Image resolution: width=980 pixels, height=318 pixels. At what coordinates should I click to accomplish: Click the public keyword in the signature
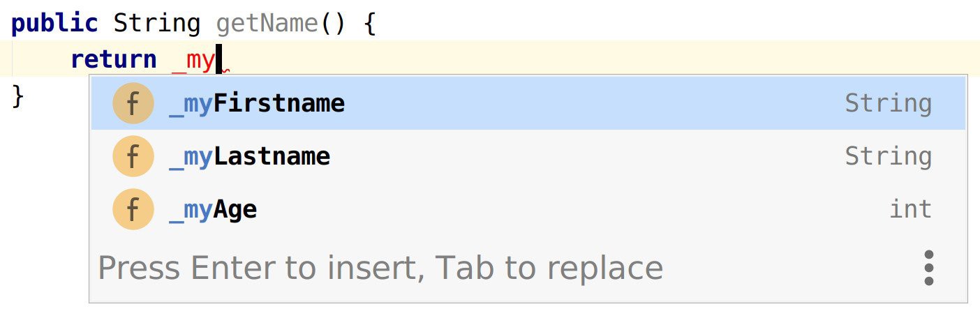[x=55, y=24]
